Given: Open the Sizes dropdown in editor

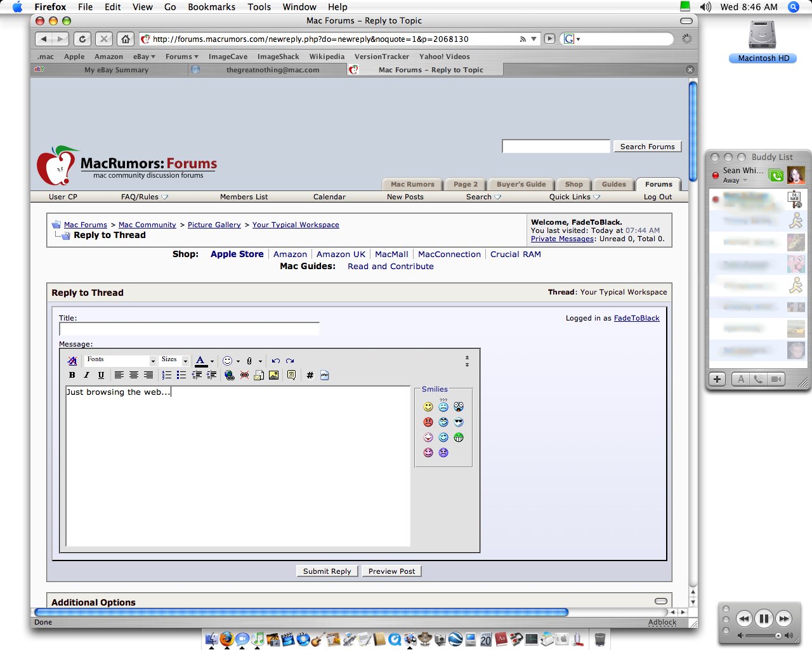Looking at the screenshot, I should pos(174,360).
